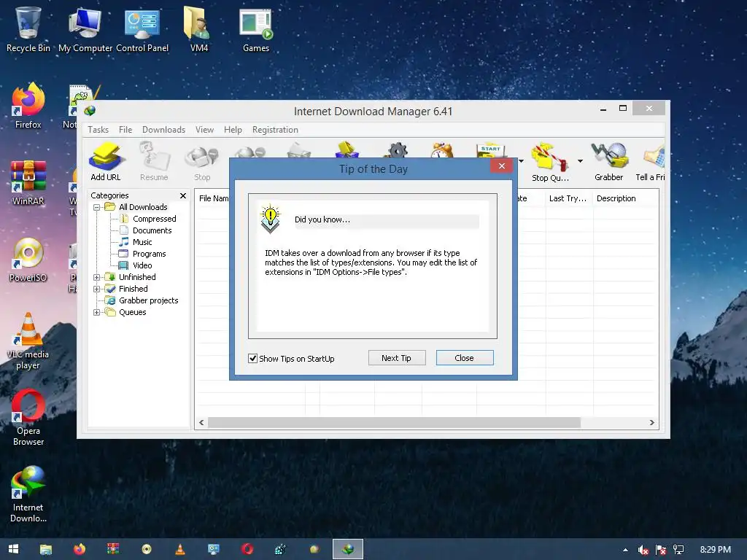The width and height of the screenshot is (747, 560).
Task: Click the Opera taskbar icon
Action: [247, 549]
